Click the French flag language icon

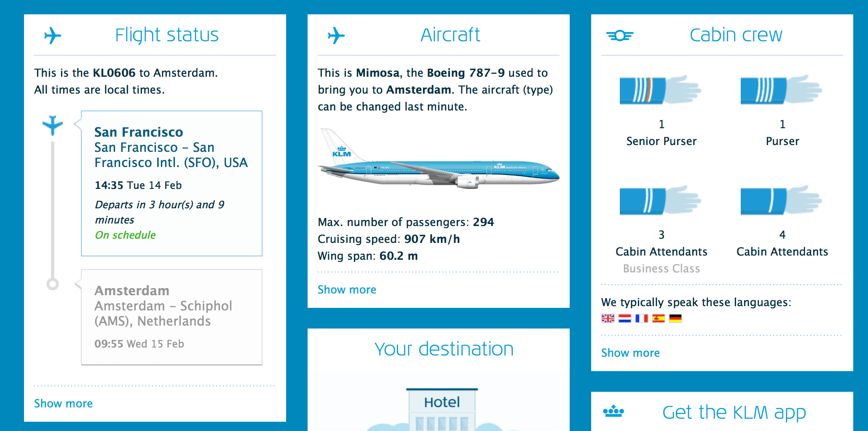point(641,318)
